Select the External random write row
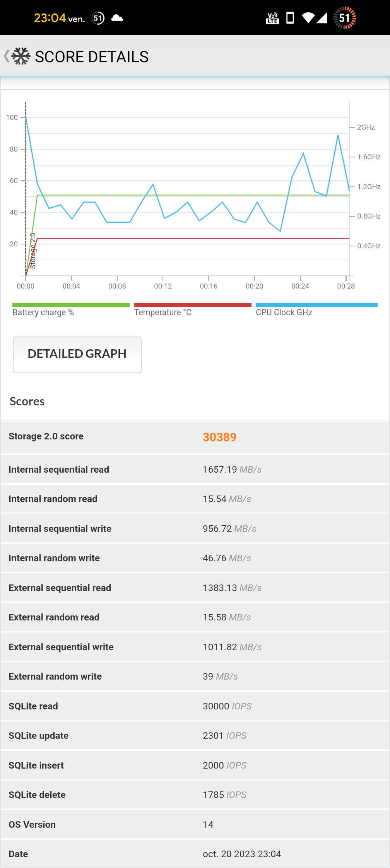This screenshot has width=390, height=868. [x=195, y=677]
